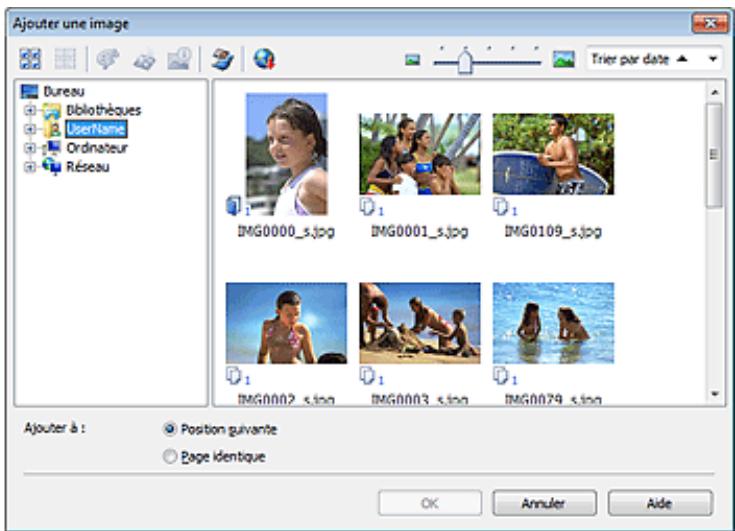Click the grayed image information toolbar icon
The image size is (735, 531).
pos(180,59)
